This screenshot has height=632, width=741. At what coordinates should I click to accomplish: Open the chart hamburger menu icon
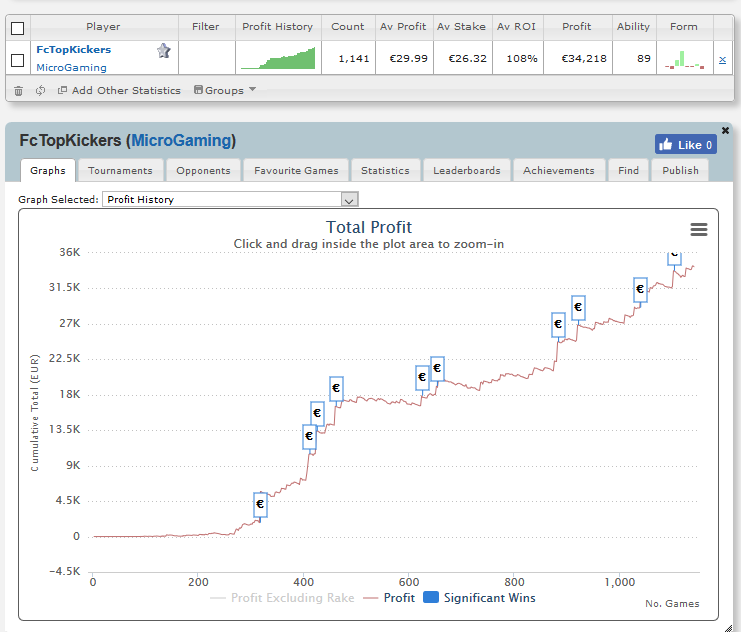[x=698, y=230]
